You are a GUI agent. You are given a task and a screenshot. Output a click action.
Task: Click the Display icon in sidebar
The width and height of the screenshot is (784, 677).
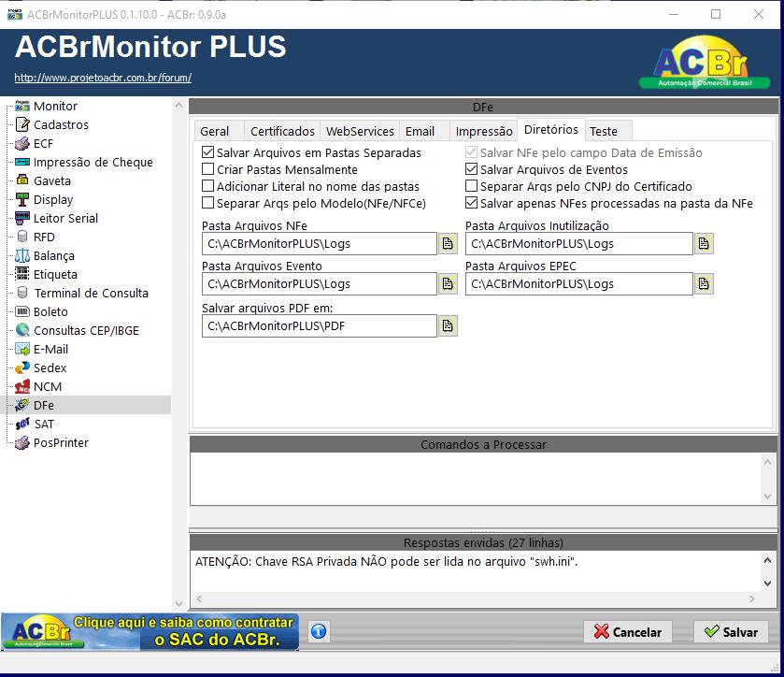coord(22,200)
